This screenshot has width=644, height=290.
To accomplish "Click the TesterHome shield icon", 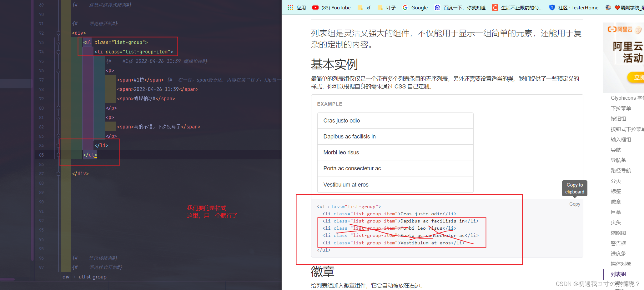I will click(x=552, y=7).
